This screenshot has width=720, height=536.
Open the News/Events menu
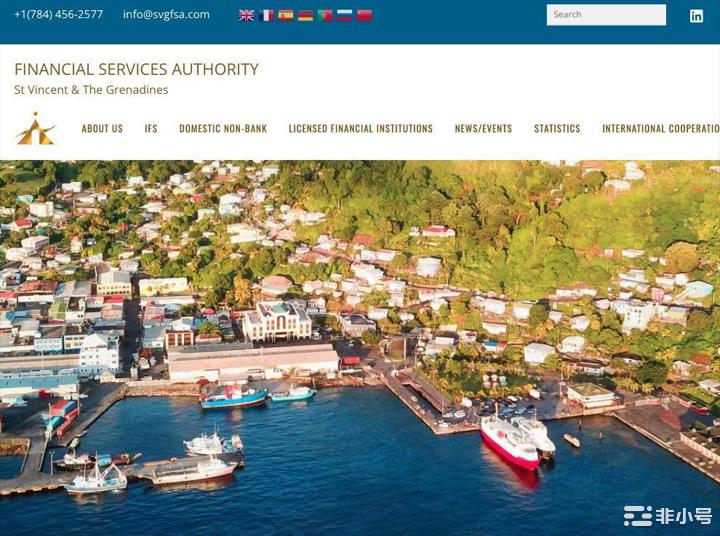(x=483, y=129)
